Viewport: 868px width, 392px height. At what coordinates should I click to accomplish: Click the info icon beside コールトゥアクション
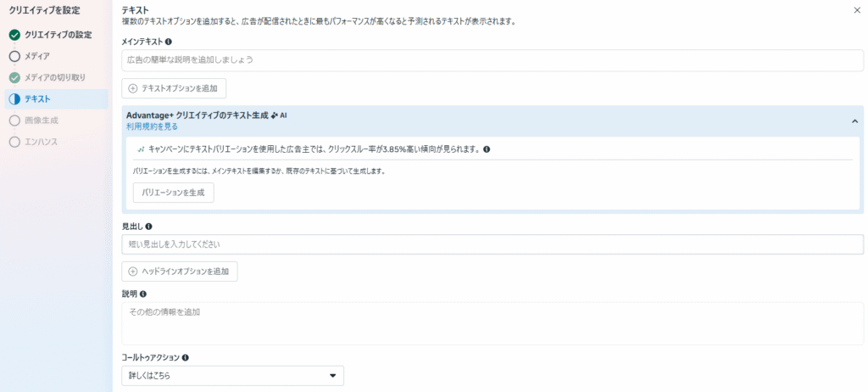(x=186, y=358)
